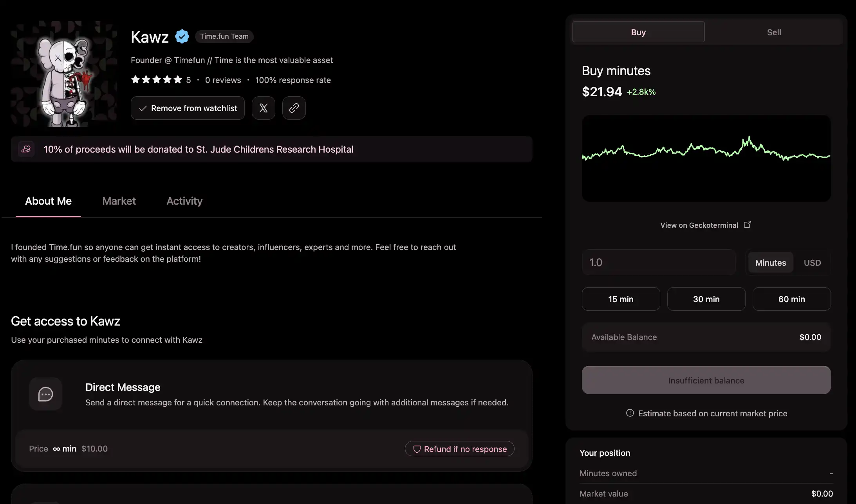856x504 pixels.
Task: Choose the 15 min preset
Action: tap(621, 299)
